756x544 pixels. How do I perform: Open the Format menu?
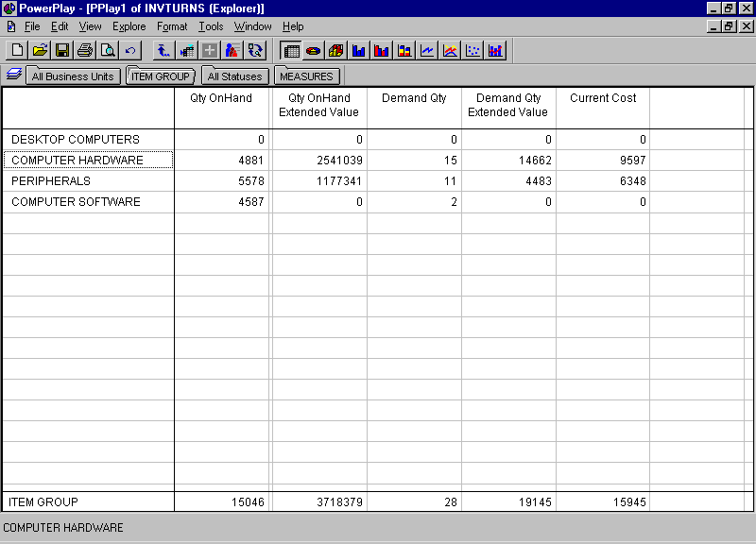click(172, 26)
